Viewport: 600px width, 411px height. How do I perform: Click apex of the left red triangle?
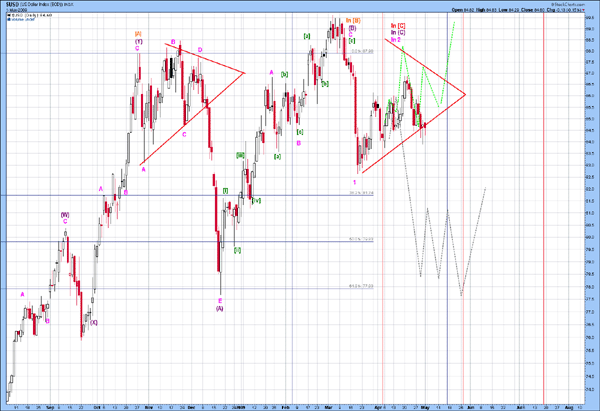click(243, 72)
